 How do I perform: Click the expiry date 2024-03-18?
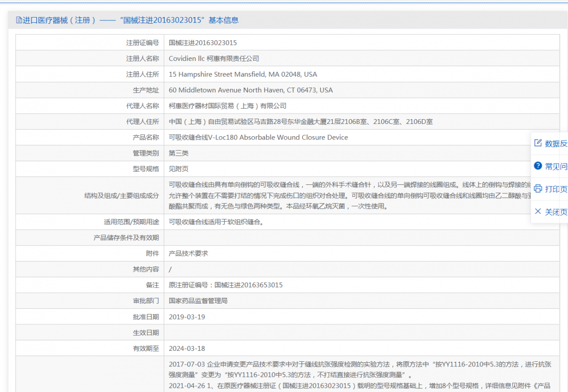coord(187,348)
